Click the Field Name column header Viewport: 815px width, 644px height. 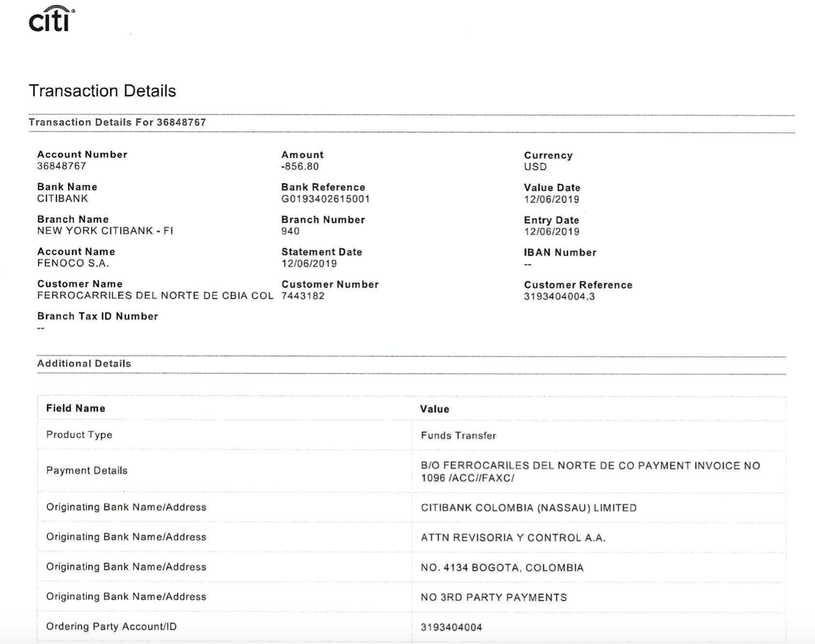(76, 409)
